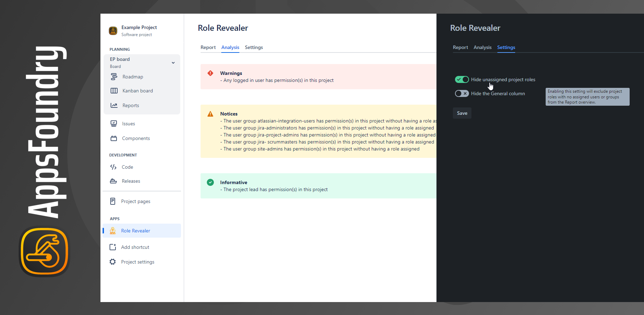Go to Reports page
644x315 pixels.
coord(131,105)
